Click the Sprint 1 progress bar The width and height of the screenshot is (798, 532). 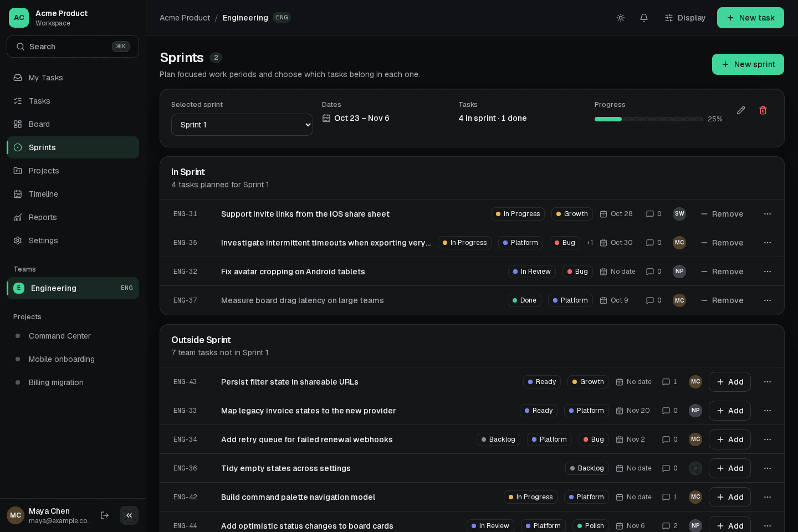[648, 119]
